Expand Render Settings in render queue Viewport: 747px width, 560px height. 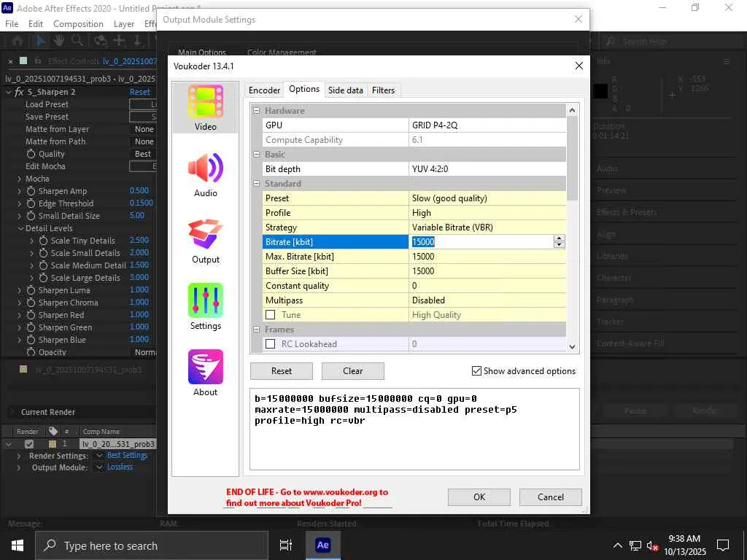pyautogui.click(x=18, y=456)
